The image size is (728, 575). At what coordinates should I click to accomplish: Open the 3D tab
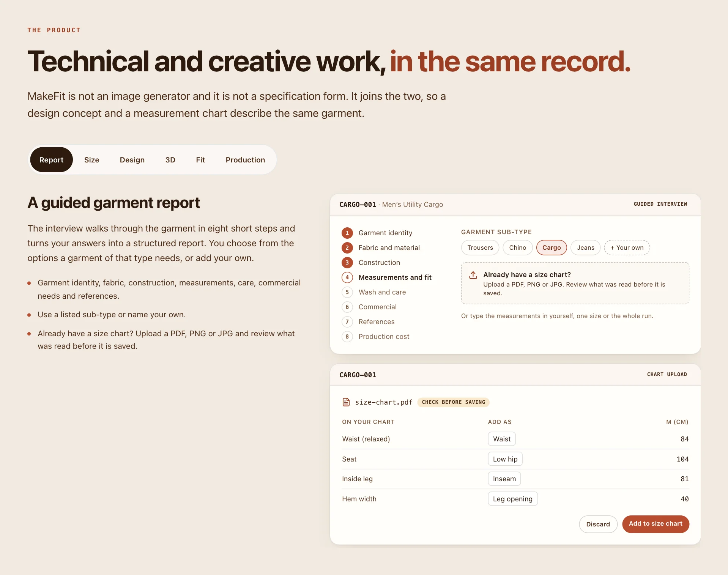170,160
